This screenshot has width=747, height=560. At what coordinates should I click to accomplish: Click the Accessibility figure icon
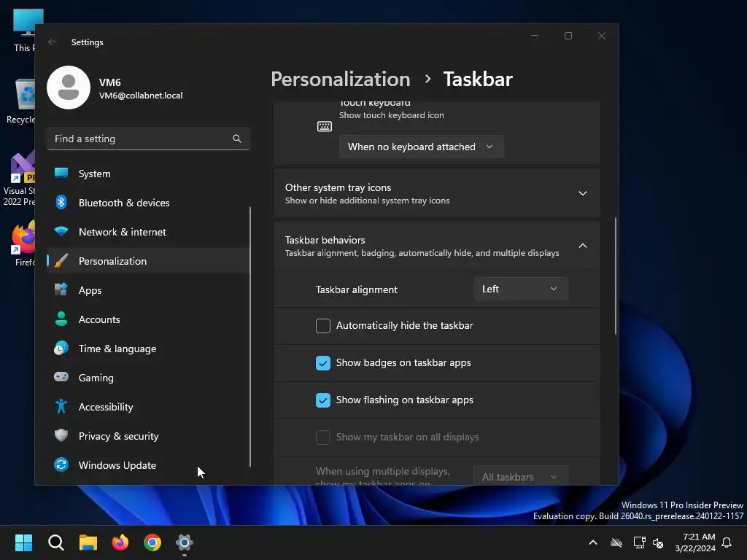(61, 406)
